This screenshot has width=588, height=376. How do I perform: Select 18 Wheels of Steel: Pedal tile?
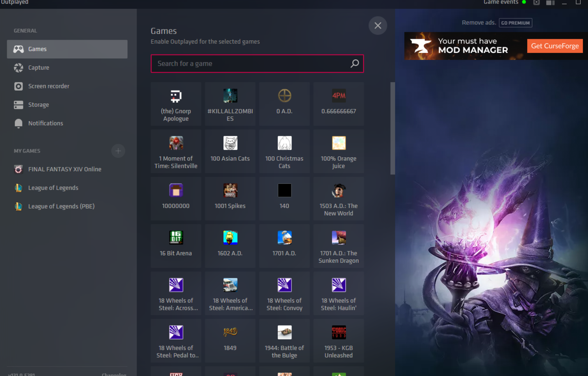(x=176, y=341)
